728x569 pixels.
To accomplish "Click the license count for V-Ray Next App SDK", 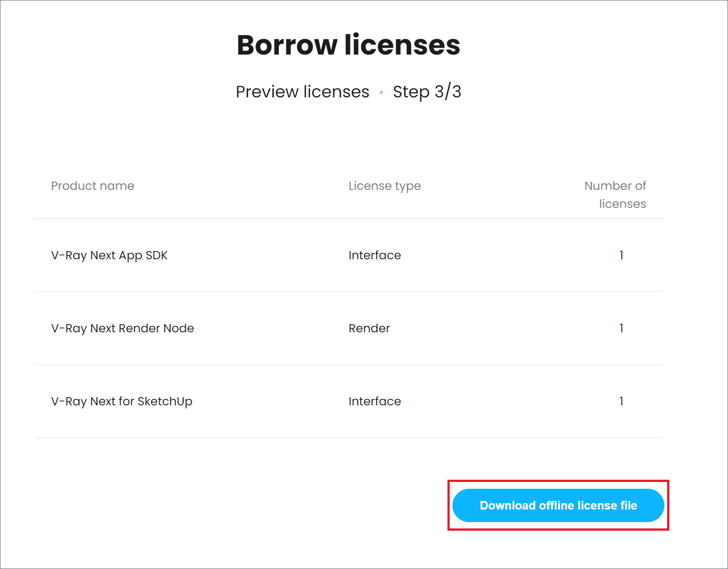I will pyautogui.click(x=621, y=255).
